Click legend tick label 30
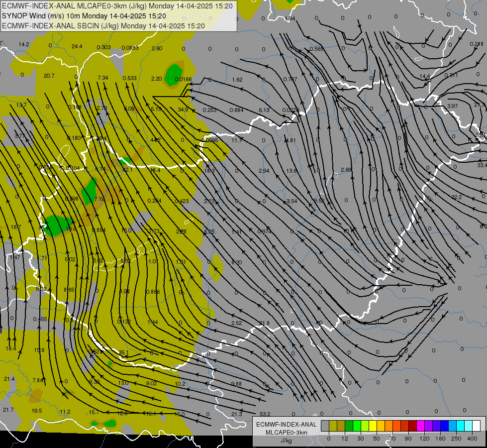The width and height of the screenshot is (487, 448). tap(361, 439)
